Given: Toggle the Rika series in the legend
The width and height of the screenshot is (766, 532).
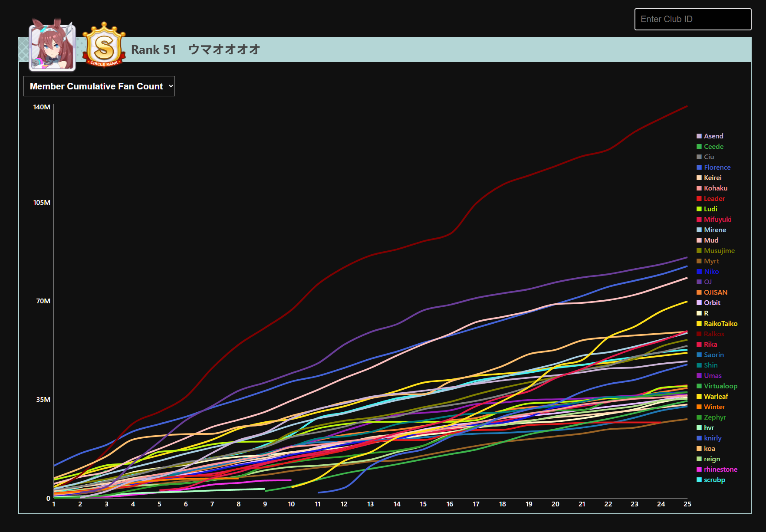Looking at the screenshot, I should [707, 345].
